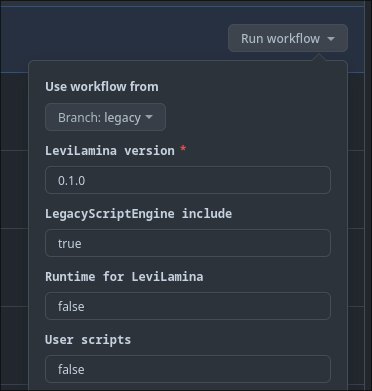Click the Runtime for LeviLamina field
Screen dimensions: 372x391
[188, 306]
